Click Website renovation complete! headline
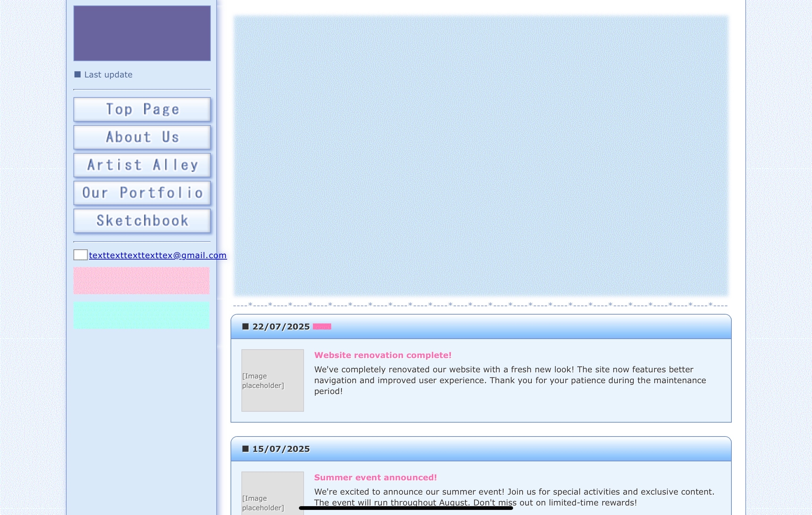Image resolution: width=812 pixels, height=515 pixels. click(x=383, y=355)
